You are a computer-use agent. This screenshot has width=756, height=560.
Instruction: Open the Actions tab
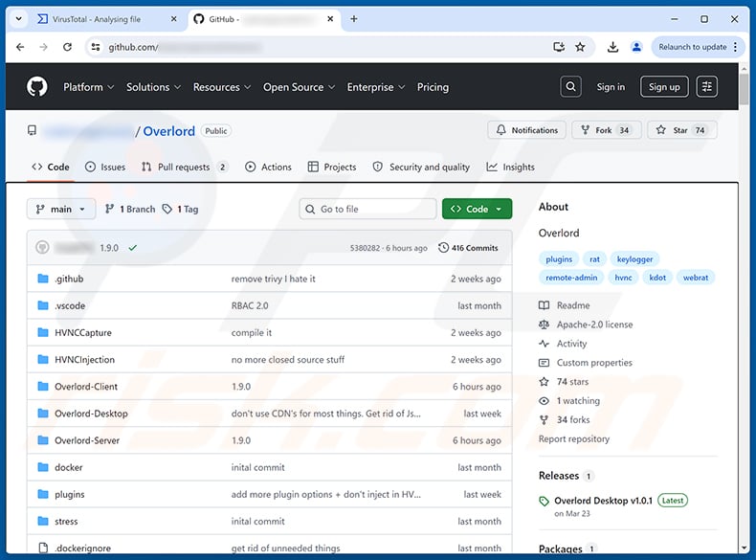tap(268, 167)
